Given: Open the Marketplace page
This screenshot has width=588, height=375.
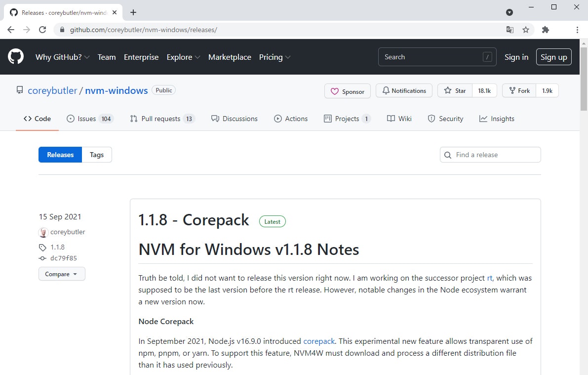Looking at the screenshot, I should 230,57.
